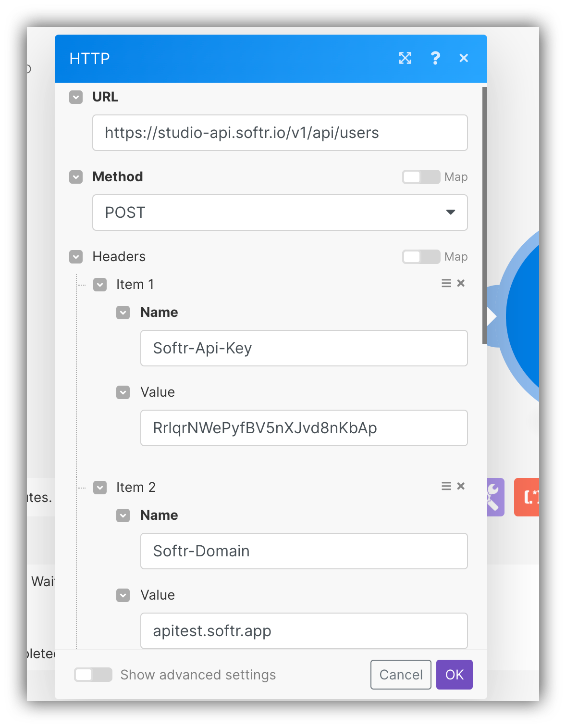Remove header Item 1 with its X icon
This screenshot has width=566, height=728.
(460, 283)
